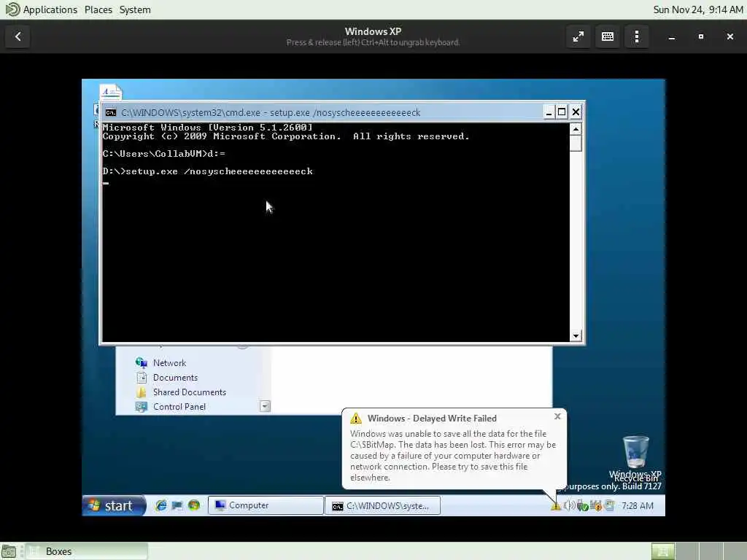
Task: Maximize the Boxes window
Action: (701, 36)
